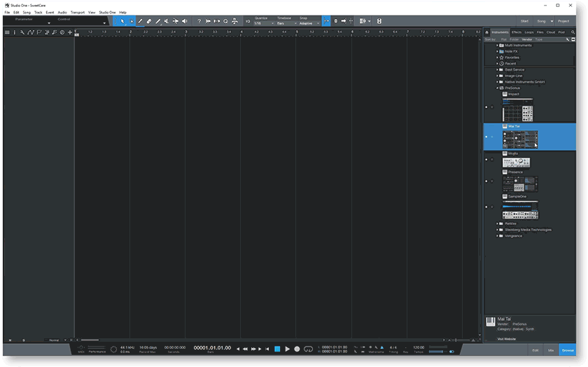The image size is (588, 367).
Task: Toggle the left dot beside the Presence thumbnail
Action: (x=486, y=181)
